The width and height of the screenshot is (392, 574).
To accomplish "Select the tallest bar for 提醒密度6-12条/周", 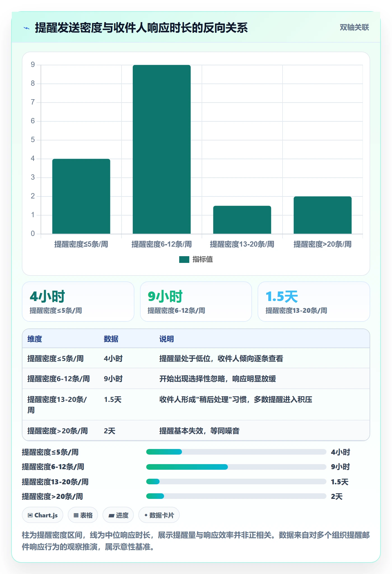I will pos(162,149).
